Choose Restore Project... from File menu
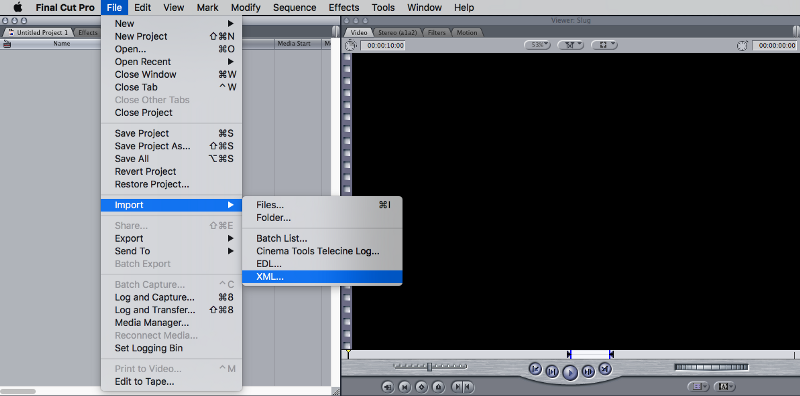The height and width of the screenshot is (396, 800). point(171,184)
